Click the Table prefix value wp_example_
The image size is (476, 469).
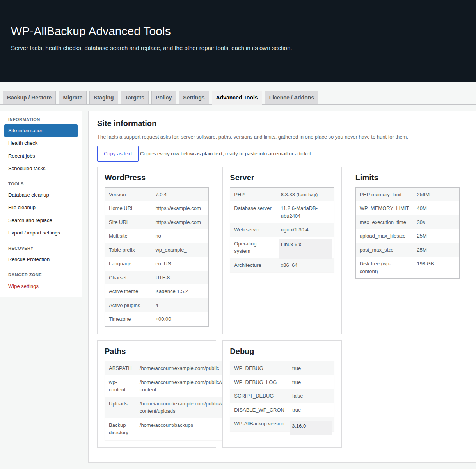click(x=171, y=250)
